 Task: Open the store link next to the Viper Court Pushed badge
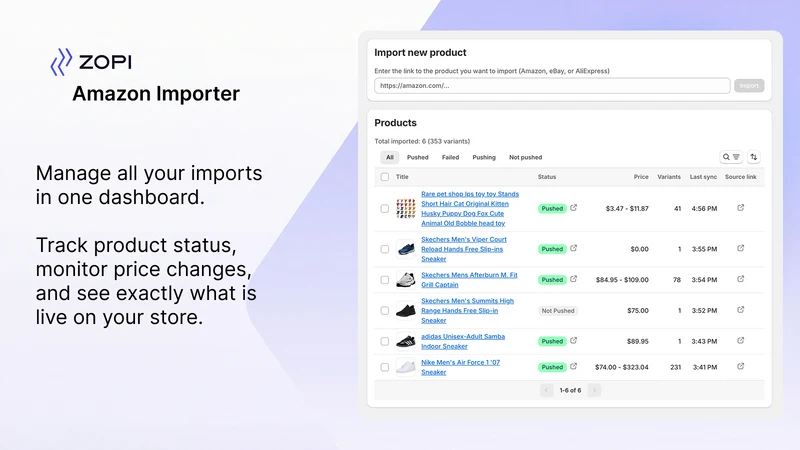click(573, 248)
